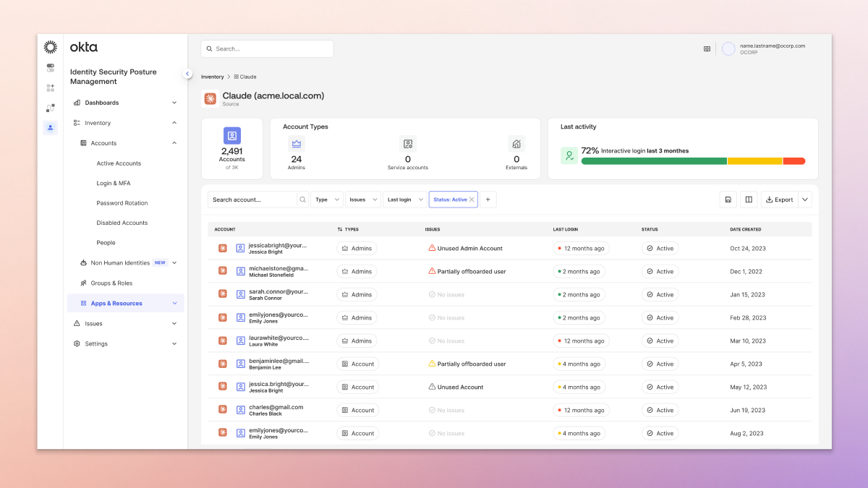868x488 pixels.
Task: Click the Export button
Action: pyautogui.click(x=780, y=200)
